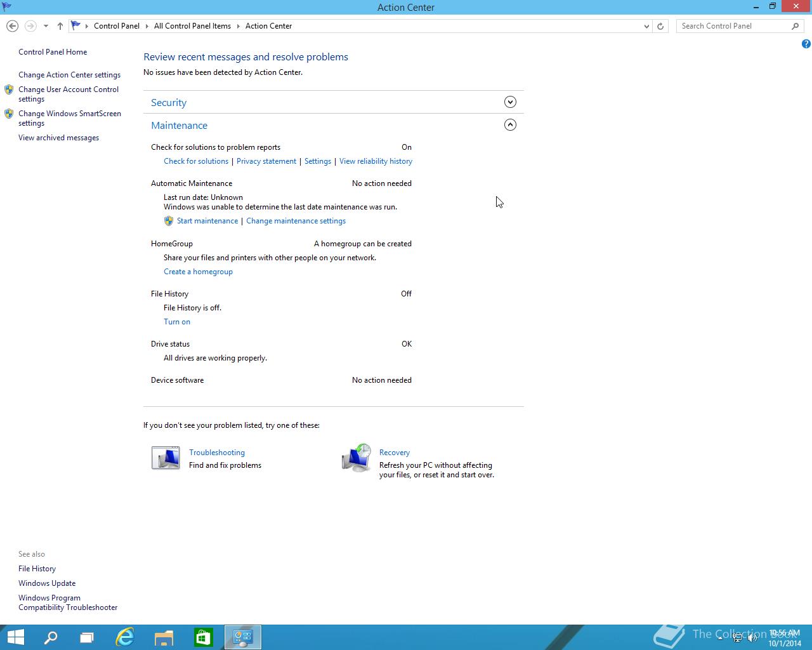This screenshot has width=812, height=650.
Task: Click the User Account Control shield icon
Action: (9, 90)
